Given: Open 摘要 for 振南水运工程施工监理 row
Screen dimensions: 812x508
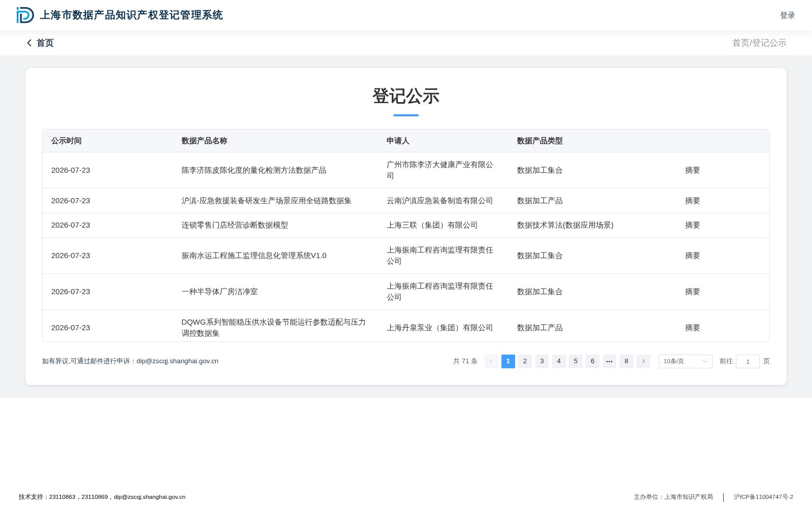Looking at the screenshot, I should coord(693,256).
